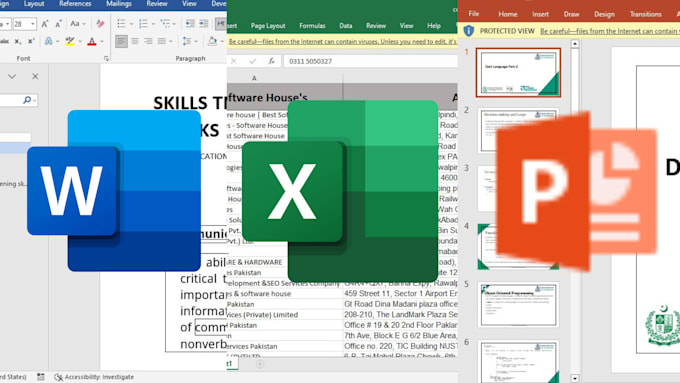Screen dimensions: 680x383
Task: Click Insert Function (fx) in Excel
Action: click(x=271, y=61)
